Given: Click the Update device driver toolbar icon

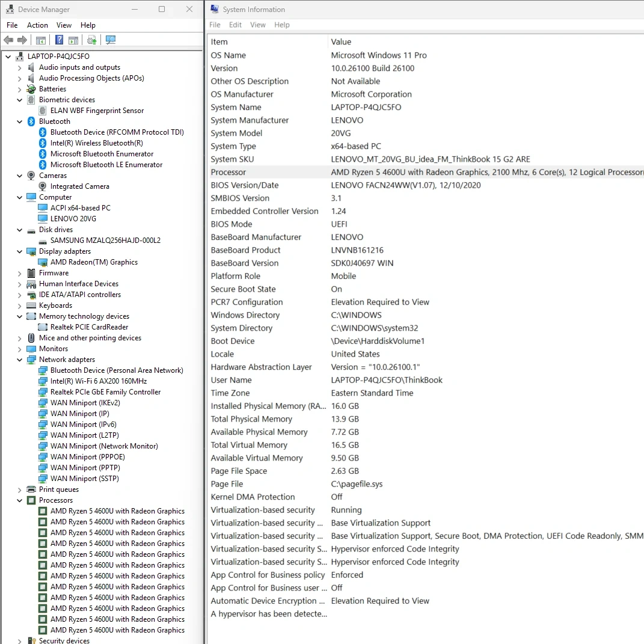Looking at the screenshot, I should tap(91, 40).
